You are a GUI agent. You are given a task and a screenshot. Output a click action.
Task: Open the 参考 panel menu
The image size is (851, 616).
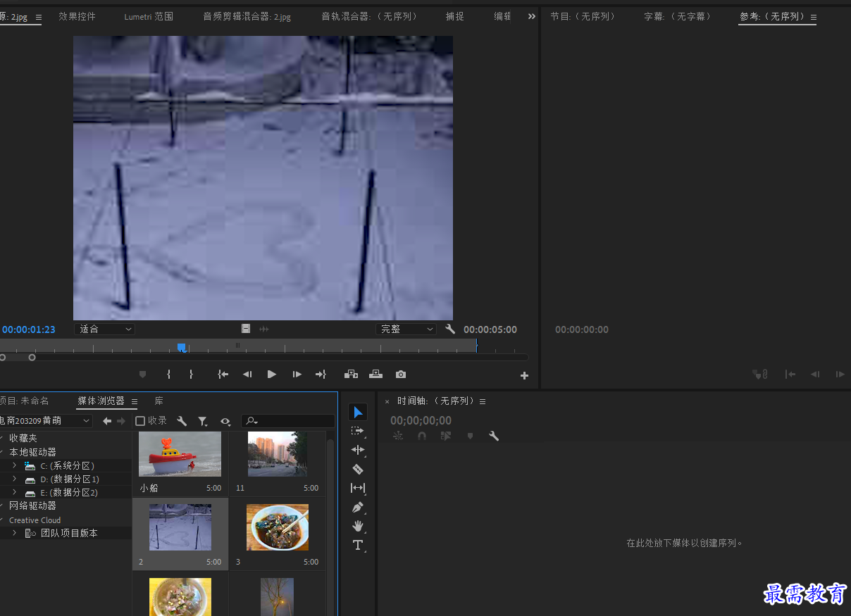pos(814,17)
